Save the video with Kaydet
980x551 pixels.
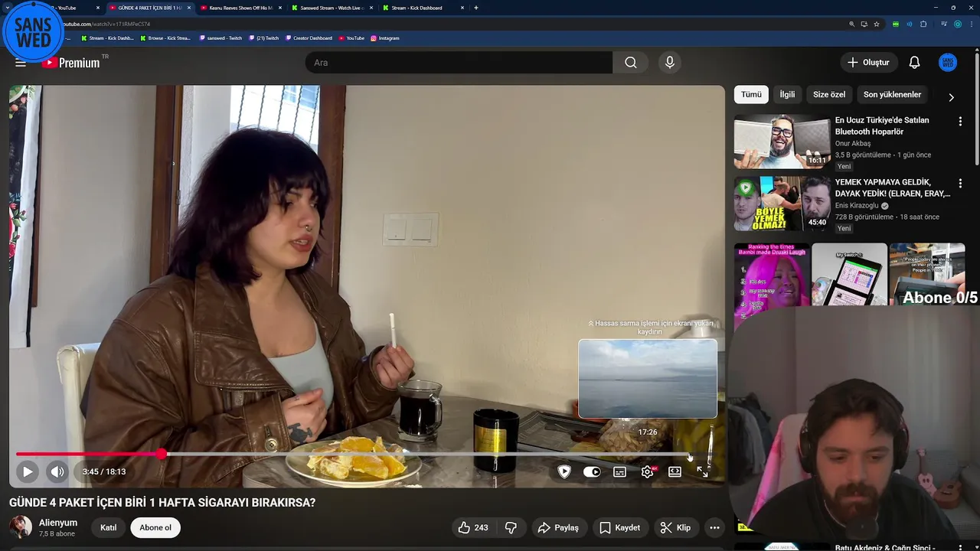(x=619, y=527)
